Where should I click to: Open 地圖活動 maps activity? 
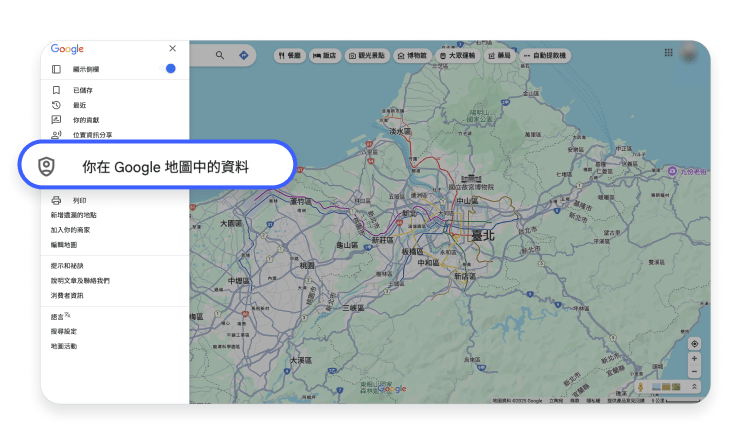(64, 346)
